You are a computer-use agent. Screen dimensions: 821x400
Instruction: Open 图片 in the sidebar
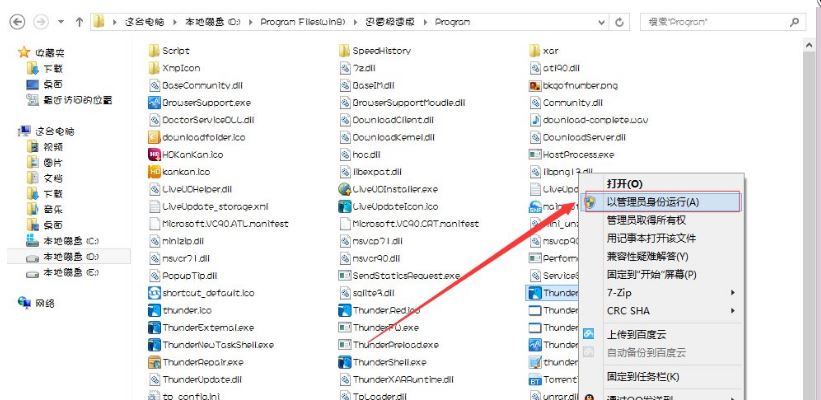point(53,163)
